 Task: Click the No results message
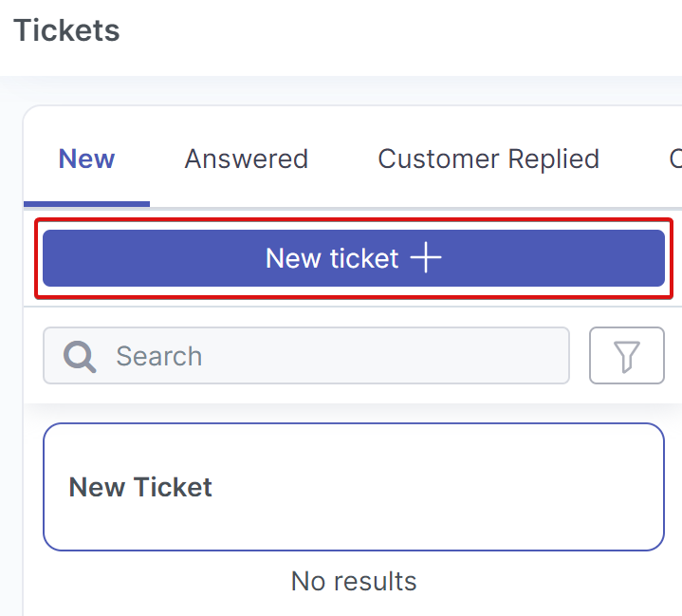click(x=353, y=581)
